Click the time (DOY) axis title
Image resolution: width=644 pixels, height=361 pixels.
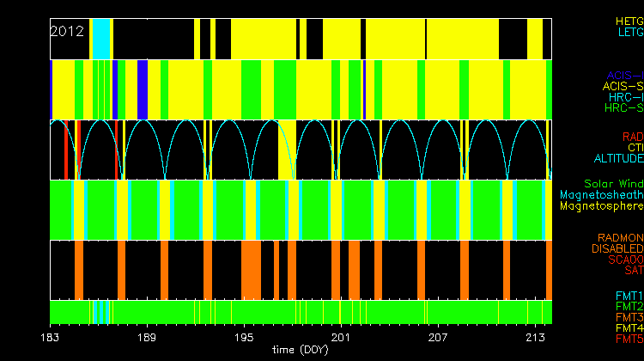(x=301, y=350)
